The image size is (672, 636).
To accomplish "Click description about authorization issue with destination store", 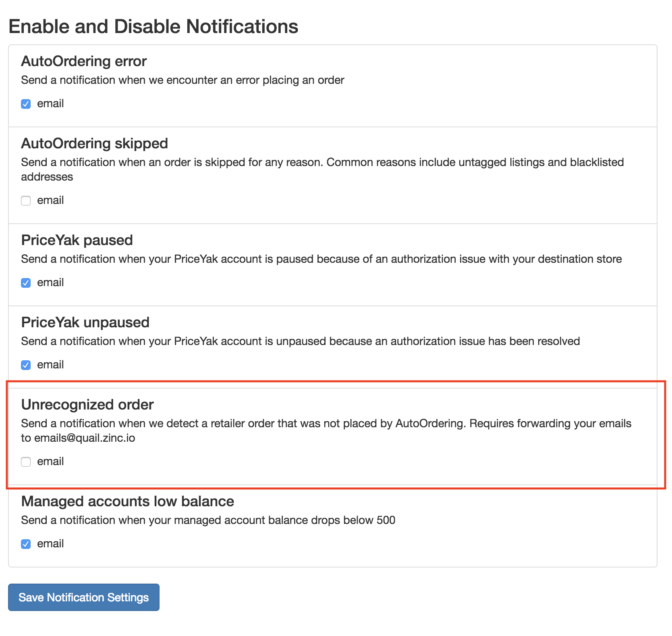I will point(321,259).
